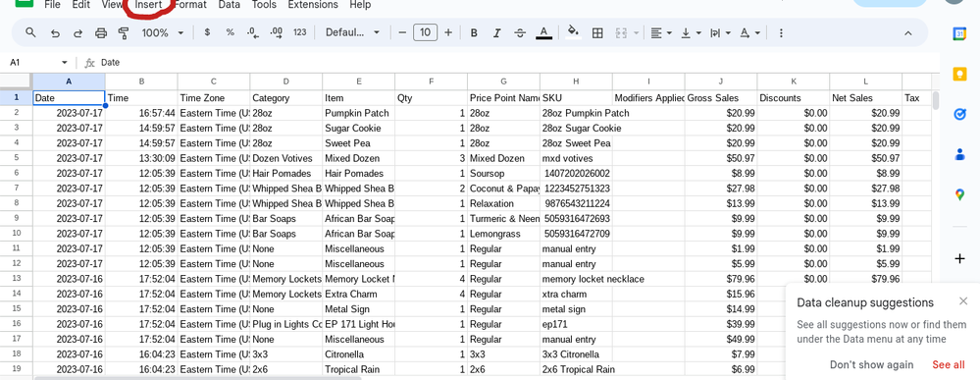Undo the last action

click(x=55, y=33)
